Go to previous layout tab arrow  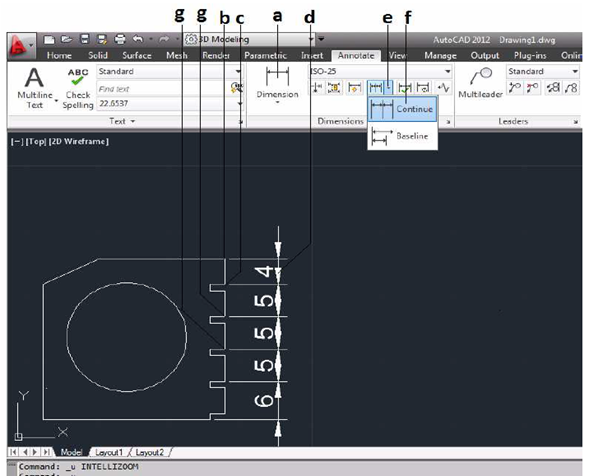(x=25, y=452)
